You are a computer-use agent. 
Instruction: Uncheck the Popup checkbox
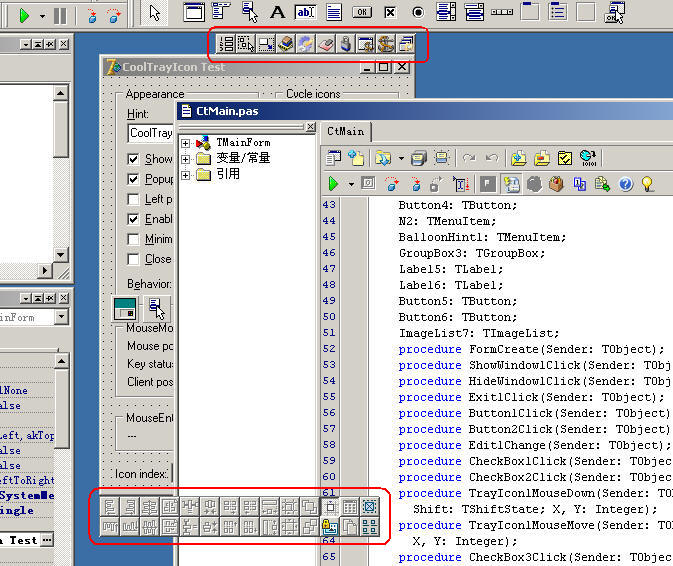click(134, 179)
